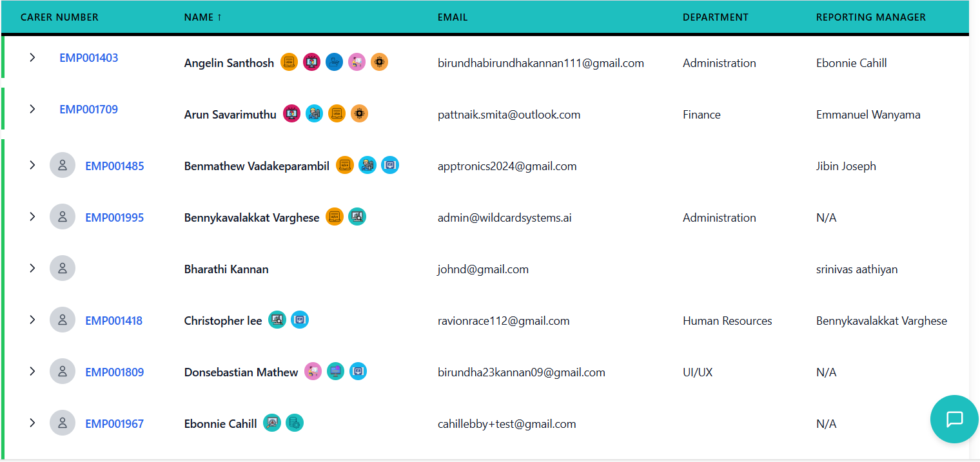Viewport: 980px width, 462px height.
Task: Click Ebonnie Cahill's teal database gear badge
Action: click(295, 423)
